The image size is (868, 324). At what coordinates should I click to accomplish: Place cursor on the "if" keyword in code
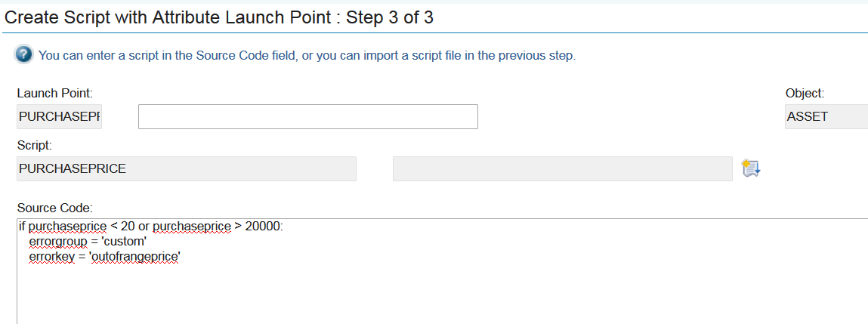click(x=22, y=227)
